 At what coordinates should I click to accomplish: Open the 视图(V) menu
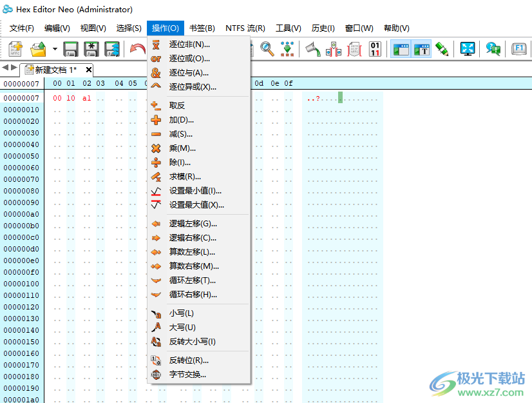(x=93, y=28)
